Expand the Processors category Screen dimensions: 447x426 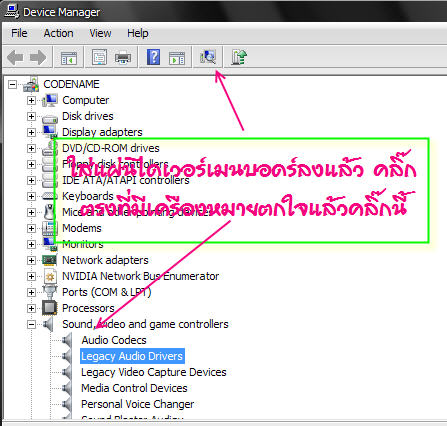click(x=31, y=308)
